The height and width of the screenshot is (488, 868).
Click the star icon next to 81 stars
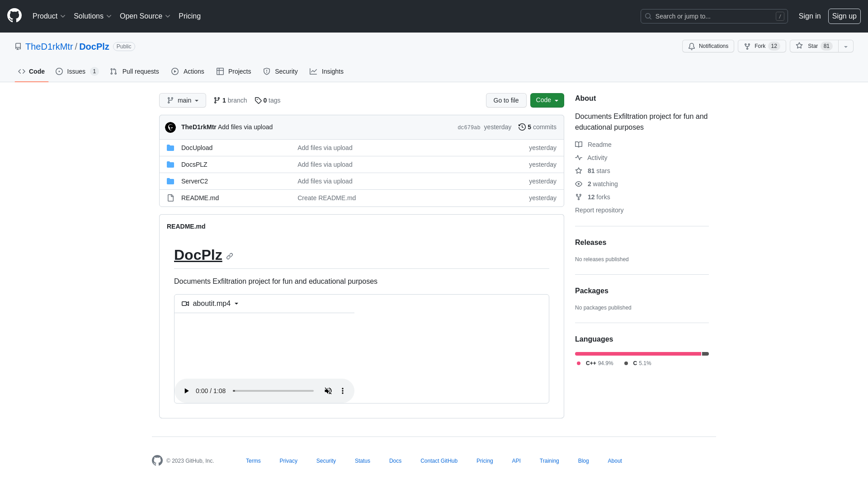(x=579, y=171)
